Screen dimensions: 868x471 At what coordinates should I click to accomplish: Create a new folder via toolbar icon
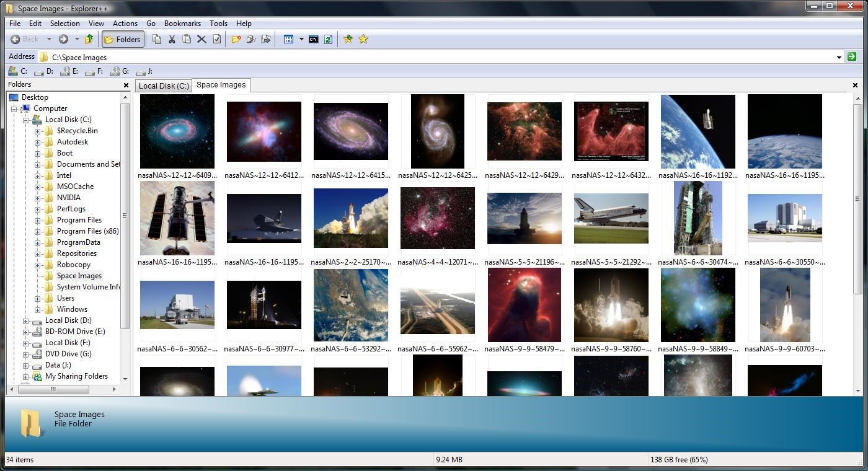tap(236, 39)
